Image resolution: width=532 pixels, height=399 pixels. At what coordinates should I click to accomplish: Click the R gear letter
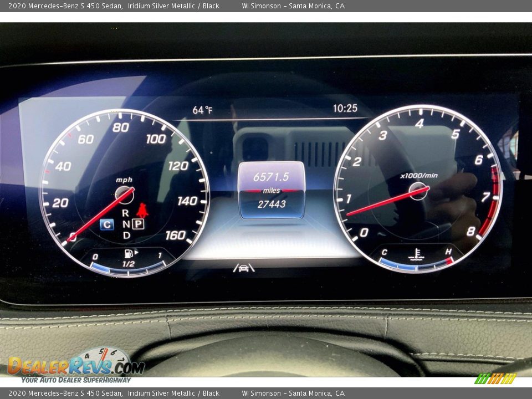tap(125, 213)
